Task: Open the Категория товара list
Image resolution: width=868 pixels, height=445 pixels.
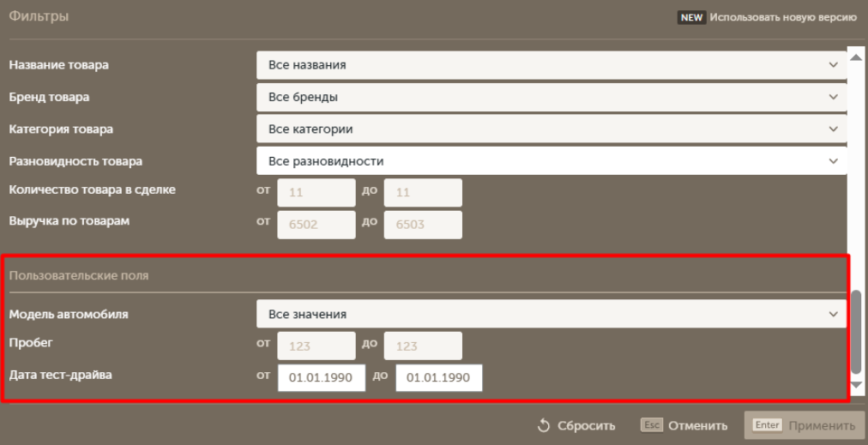Action: 551,129
